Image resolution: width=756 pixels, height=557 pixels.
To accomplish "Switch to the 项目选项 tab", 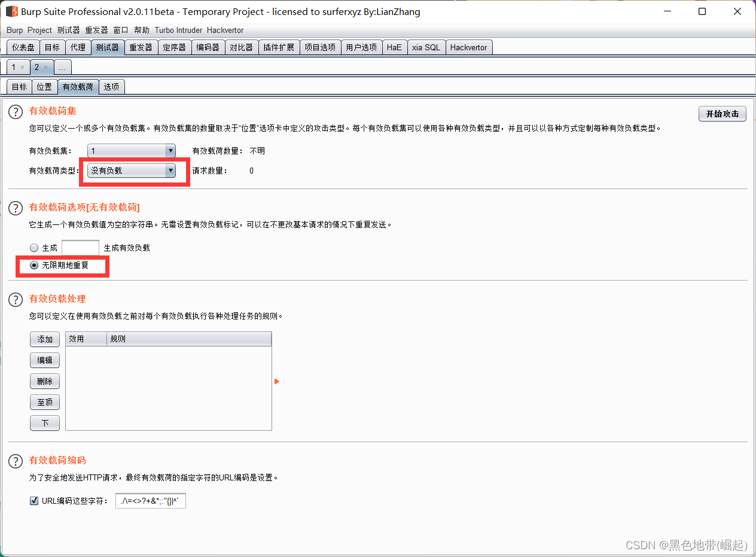I will pos(320,47).
